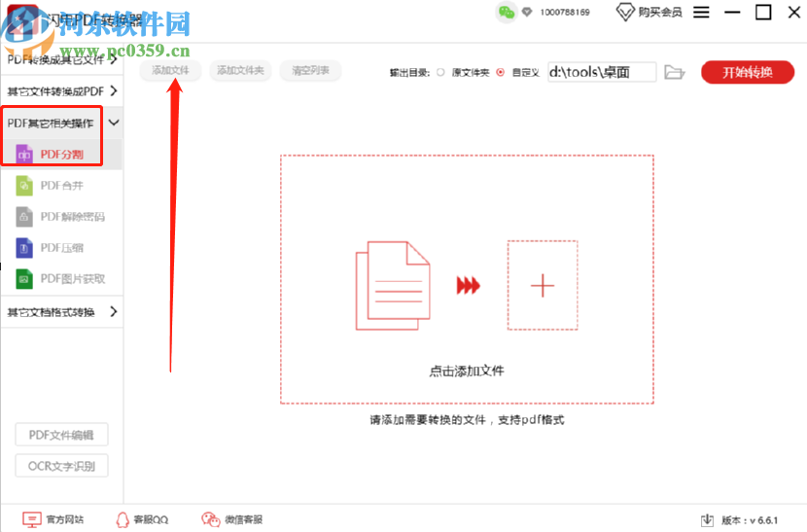Image resolution: width=807 pixels, height=532 pixels.
Task: Expand the 其它文件转换成PDF chevron
Action: (x=114, y=91)
